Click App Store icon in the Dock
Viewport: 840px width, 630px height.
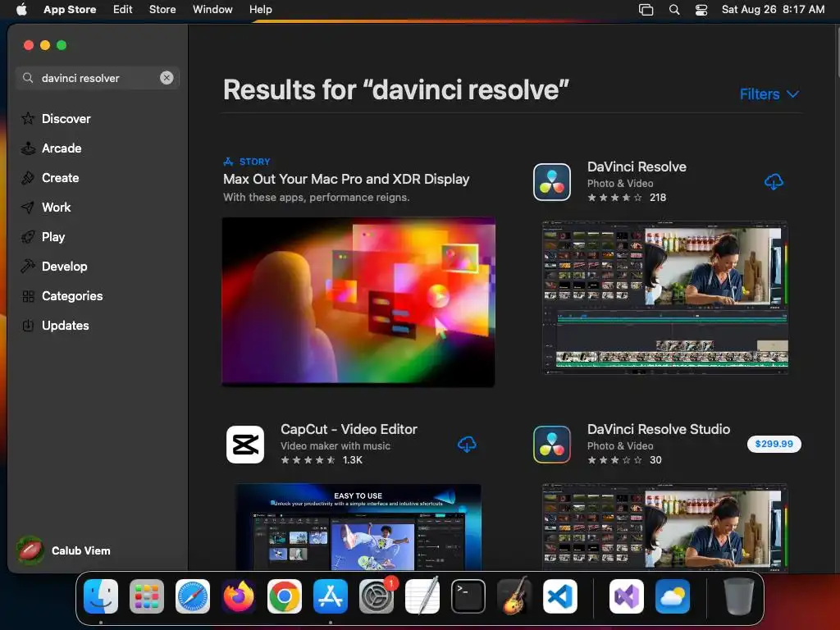331,596
